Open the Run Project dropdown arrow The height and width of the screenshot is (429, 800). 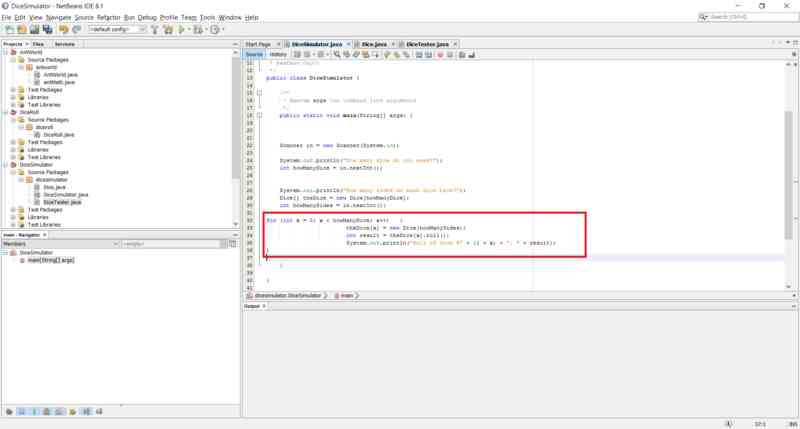tap(189, 30)
